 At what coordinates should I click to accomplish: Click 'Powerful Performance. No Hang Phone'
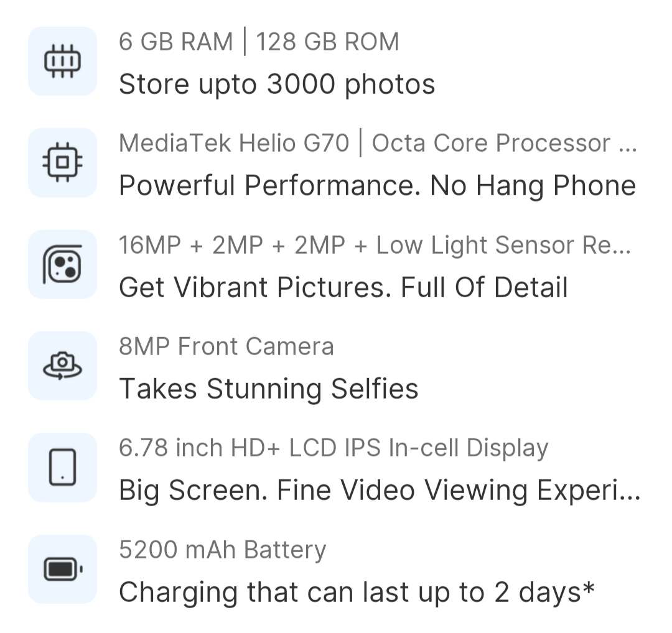pos(377,186)
